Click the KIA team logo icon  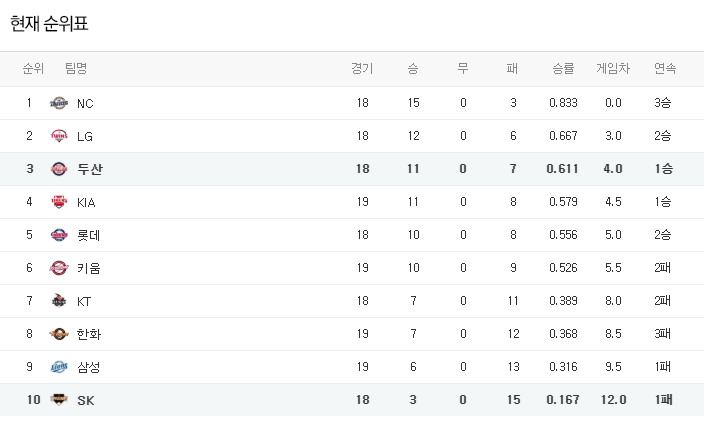tap(59, 202)
